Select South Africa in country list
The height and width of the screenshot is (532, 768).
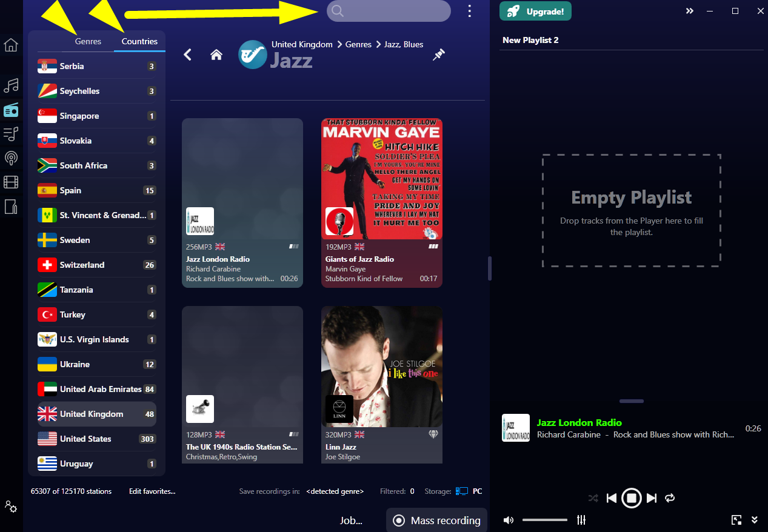pyautogui.click(x=97, y=165)
